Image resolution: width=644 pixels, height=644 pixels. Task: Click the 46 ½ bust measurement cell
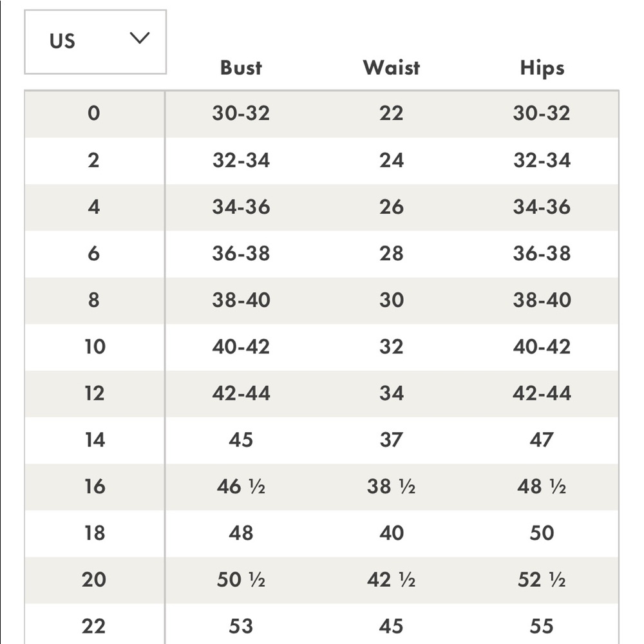click(241, 487)
